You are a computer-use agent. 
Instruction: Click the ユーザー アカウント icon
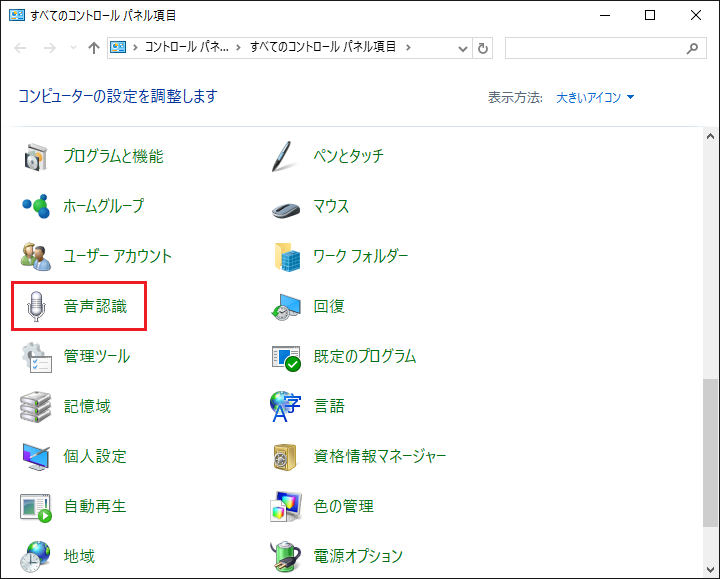click(37, 256)
